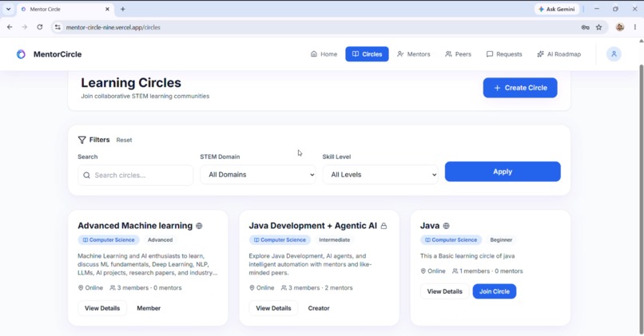The height and width of the screenshot is (336, 644).
Task: Open the Mentors nav item
Action: click(x=414, y=54)
